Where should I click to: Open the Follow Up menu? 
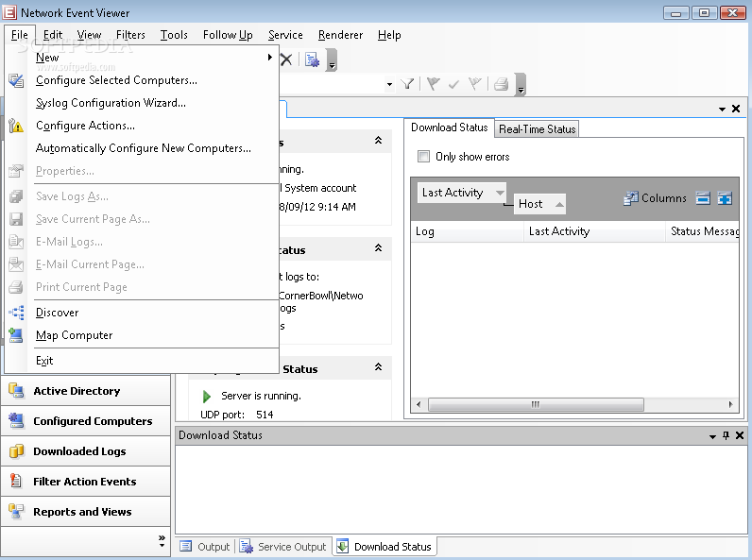[228, 35]
